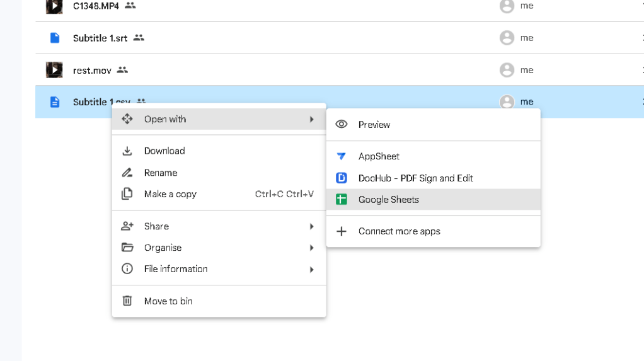Screen dimensions: 644x361
Task: Click the Subtitle 1.srt file icon
Action: pyautogui.click(x=55, y=38)
